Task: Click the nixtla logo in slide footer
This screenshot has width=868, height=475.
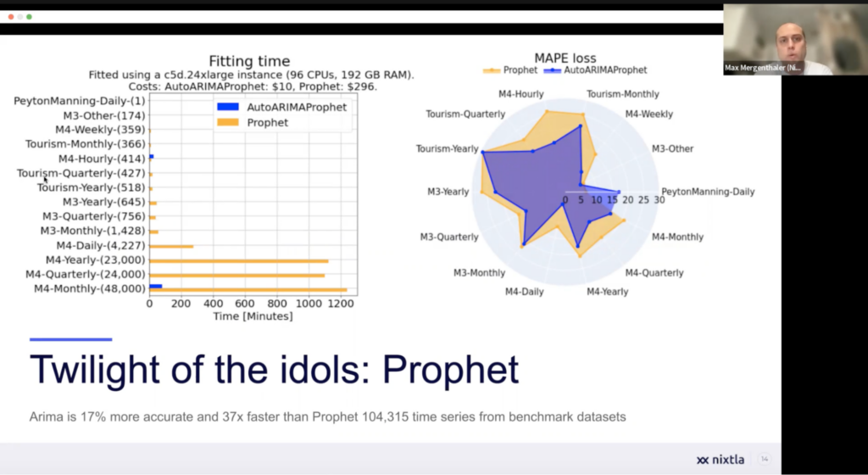Action: pos(720,460)
